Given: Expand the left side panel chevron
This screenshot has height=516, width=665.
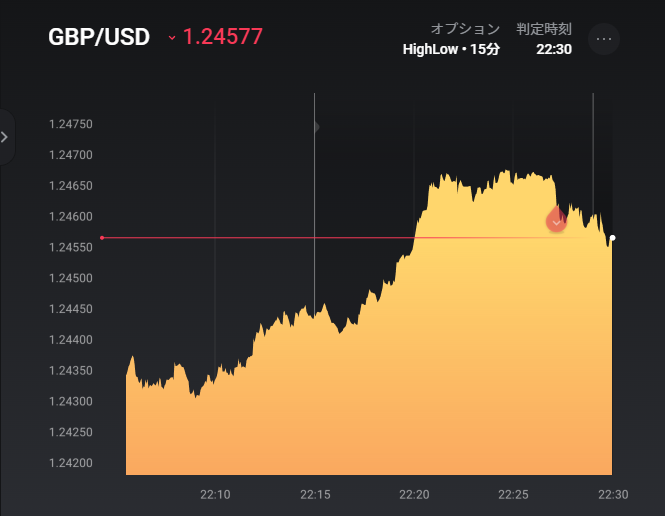Looking at the screenshot, I should [x=5, y=137].
